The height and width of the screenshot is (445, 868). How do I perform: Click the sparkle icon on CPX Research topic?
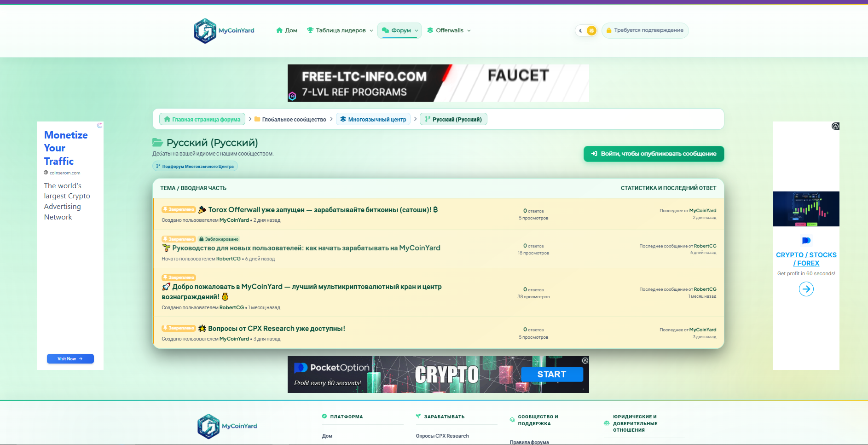pyautogui.click(x=202, y=329)
